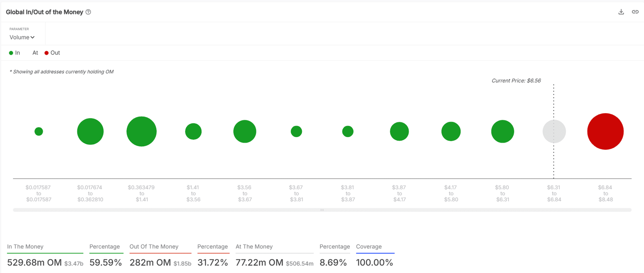The height and width of the screenshot is (273, 644).
Task: Click the large red $6.84 to $8.48 bubble
Action: tap(605, 131)
